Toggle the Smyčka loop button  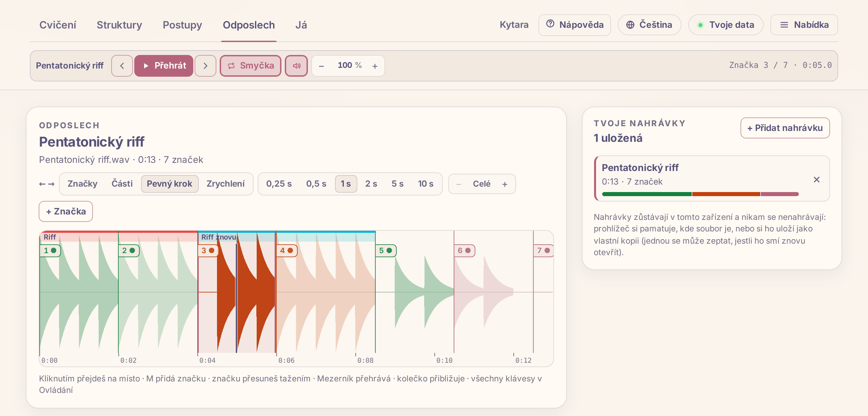coord(251,66)
